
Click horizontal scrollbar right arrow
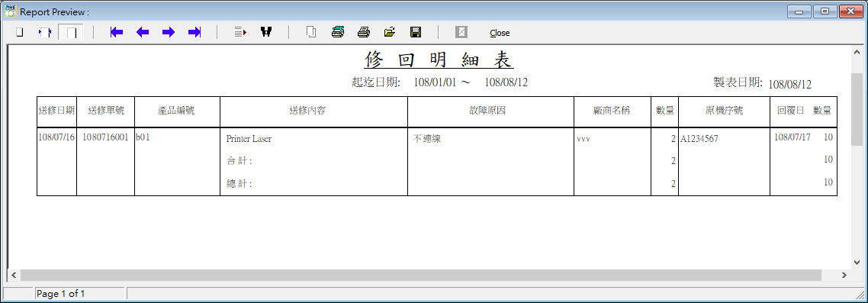click(x=844, y=276)
